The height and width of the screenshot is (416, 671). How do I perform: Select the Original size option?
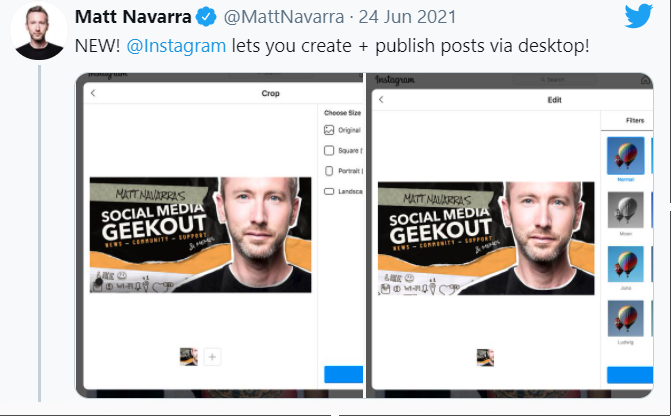point(343,130)
